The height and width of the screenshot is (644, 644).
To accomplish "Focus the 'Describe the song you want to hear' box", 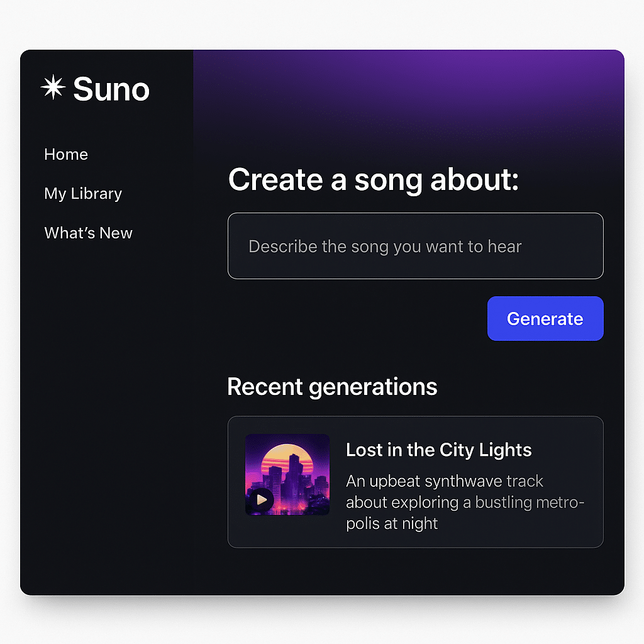I will pyautogui.click(x=415, y=246).
